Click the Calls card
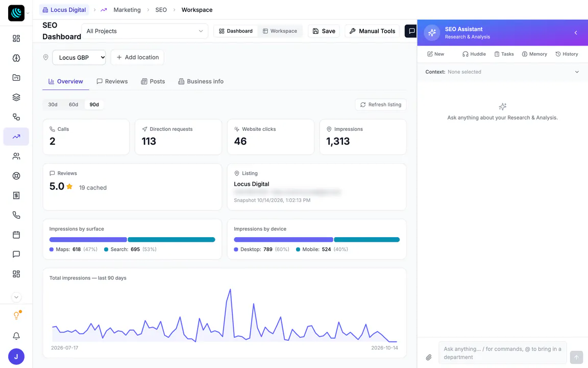This screenshot has height=368, width=588. pyautogui.click(x=86, y=137)
